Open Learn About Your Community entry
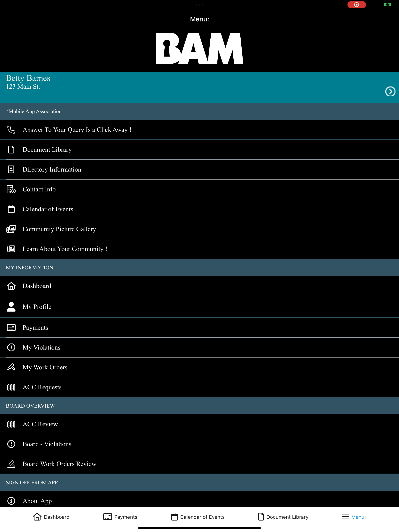Screen dimensions: 399x532 [199, 249]
